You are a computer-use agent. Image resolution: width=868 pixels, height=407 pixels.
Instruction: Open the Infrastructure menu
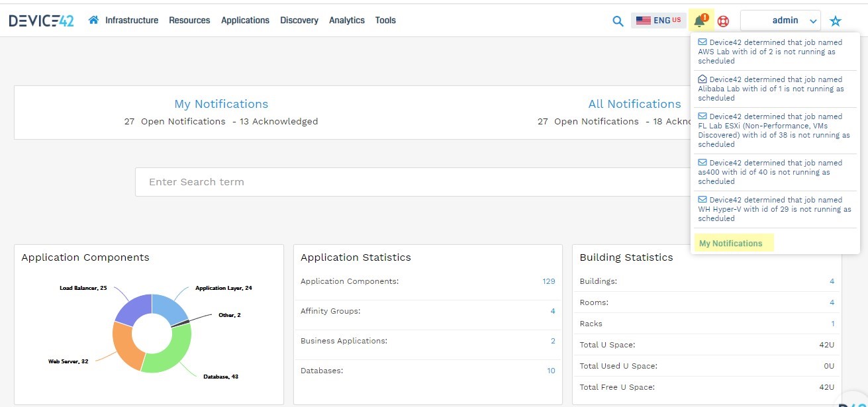(x=132, y=21)
